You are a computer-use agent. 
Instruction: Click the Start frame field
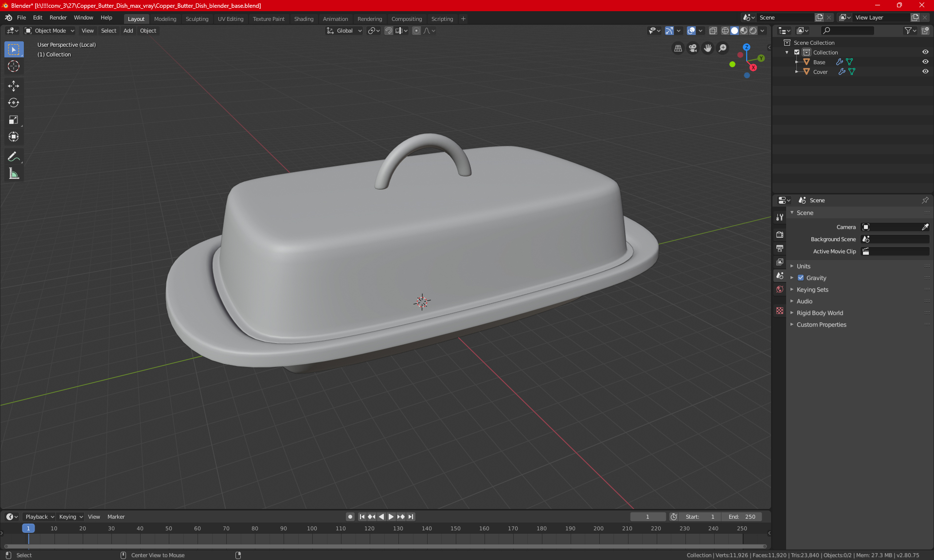point(700,517)
